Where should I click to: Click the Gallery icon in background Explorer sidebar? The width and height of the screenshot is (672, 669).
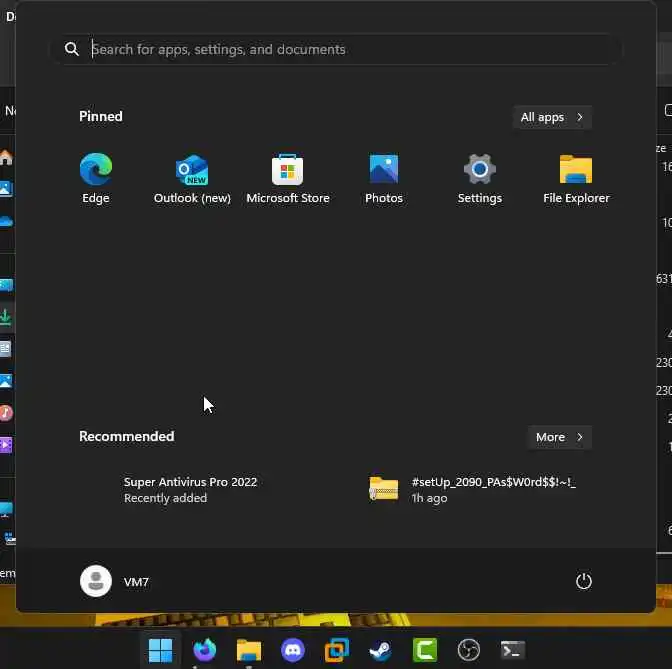6,189
